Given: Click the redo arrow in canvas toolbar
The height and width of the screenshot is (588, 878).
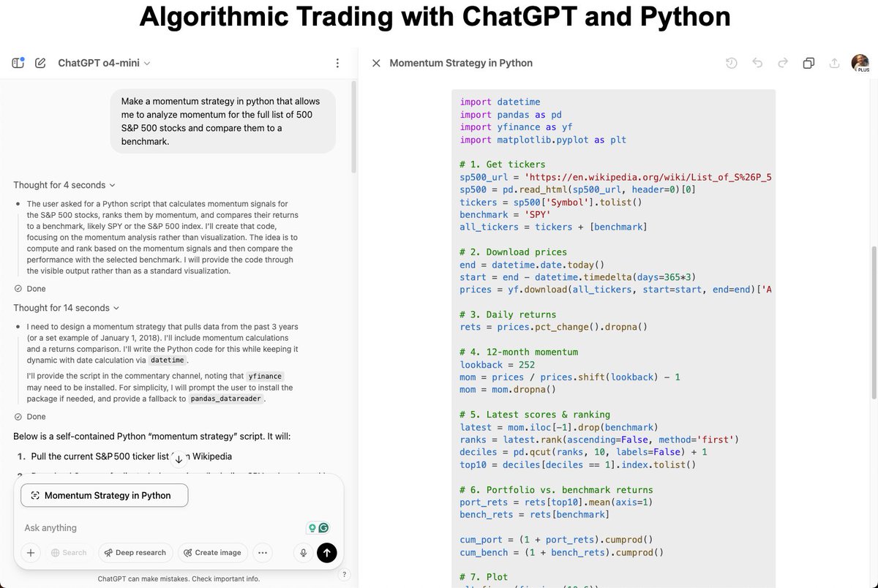Looking at the screenshot, I should coord(783,64).
